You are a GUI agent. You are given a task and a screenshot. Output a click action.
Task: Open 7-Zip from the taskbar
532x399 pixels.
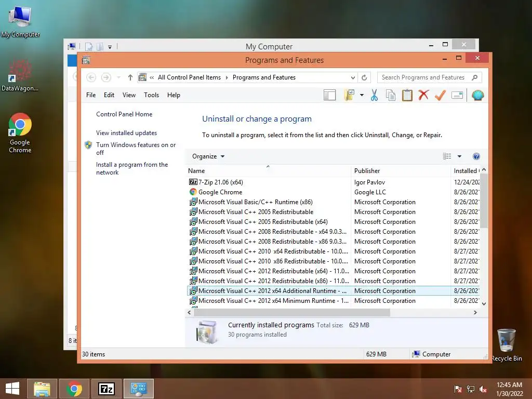click(x=107, y=389)
